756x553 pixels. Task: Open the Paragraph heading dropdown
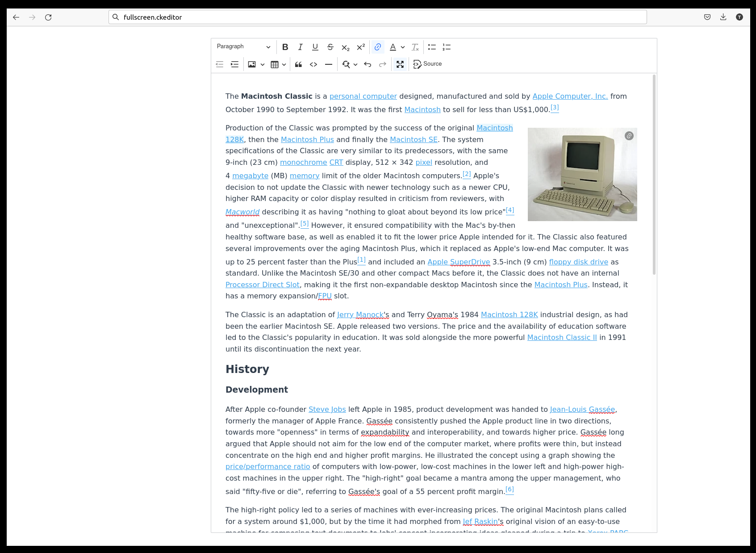coord(244,47)
